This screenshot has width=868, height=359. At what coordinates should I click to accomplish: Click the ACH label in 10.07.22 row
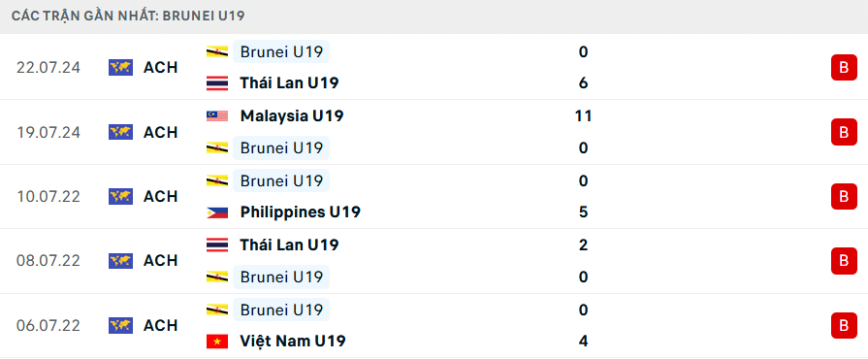point(161,196)
